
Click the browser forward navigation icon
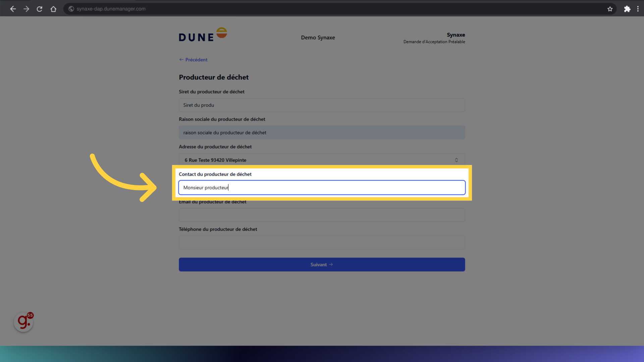(x=26, y=9)
